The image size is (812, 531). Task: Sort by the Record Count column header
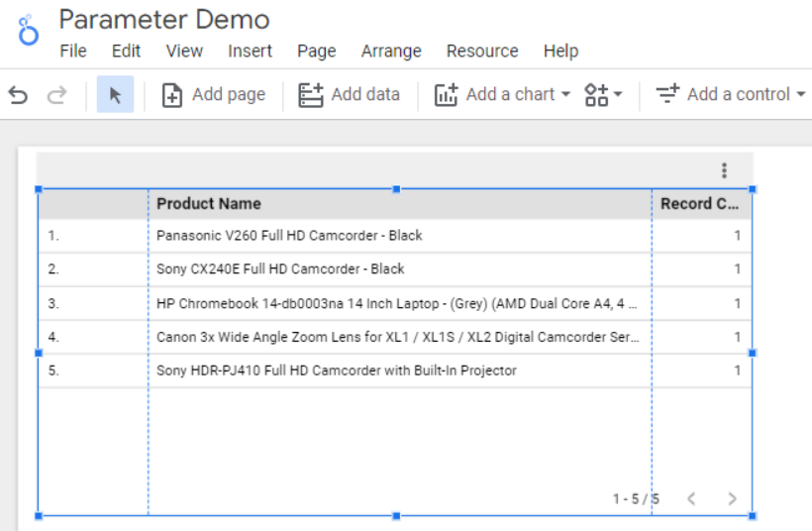700,204
